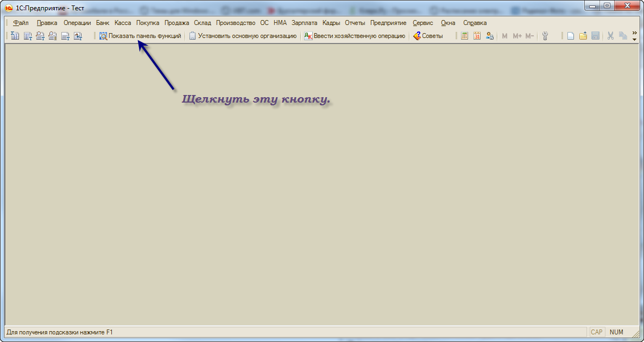The image size is (644, 342).
Task: Create a new document with blank page icon
Action: coord(571,36)
